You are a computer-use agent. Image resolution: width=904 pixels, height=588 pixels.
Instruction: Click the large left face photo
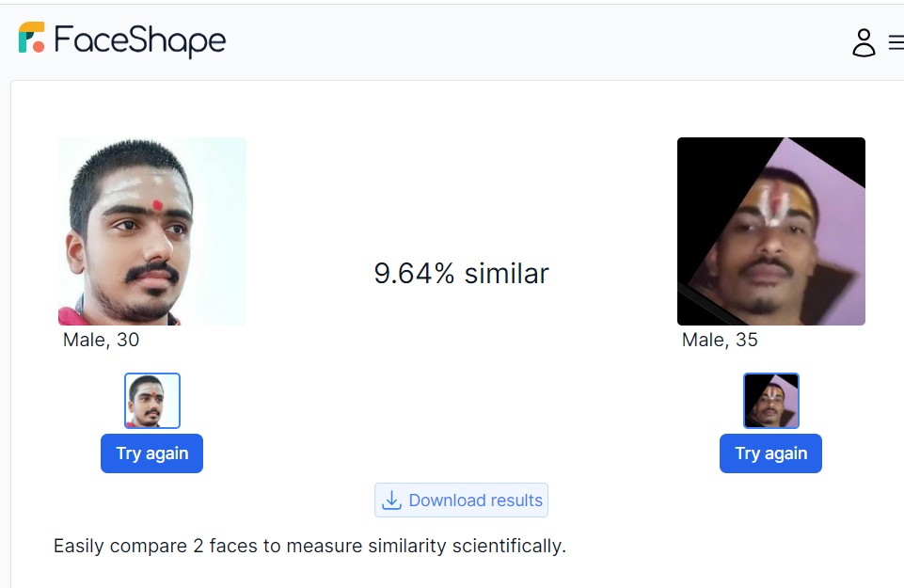[x=152, y=231]
